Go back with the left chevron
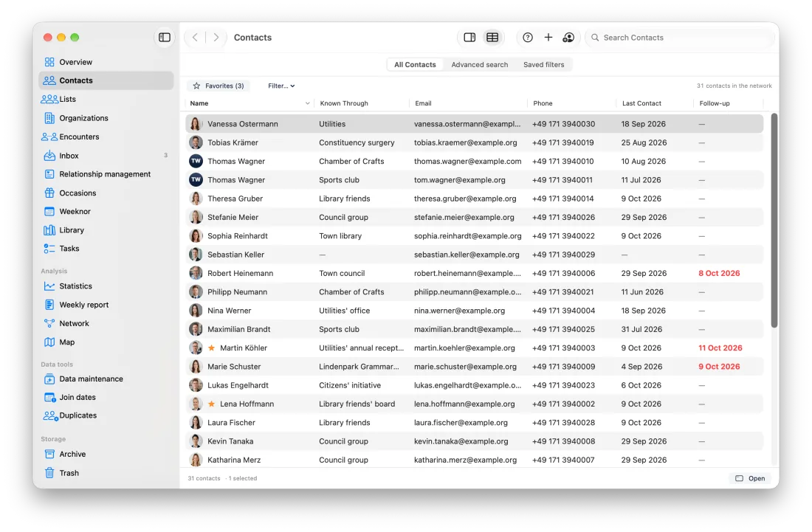This screenshot has width=812, height=532. click(x=195, y=37)
